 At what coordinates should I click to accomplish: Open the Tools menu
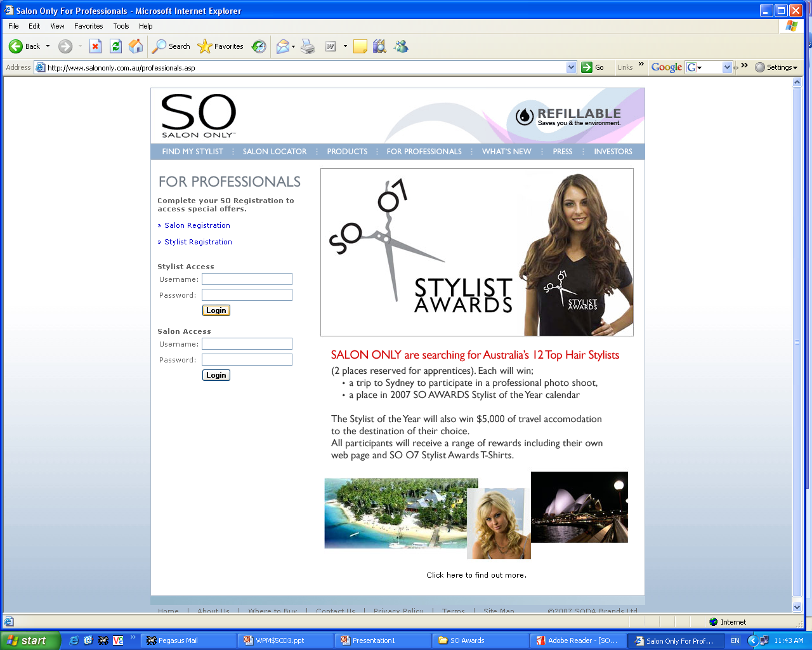121,26
